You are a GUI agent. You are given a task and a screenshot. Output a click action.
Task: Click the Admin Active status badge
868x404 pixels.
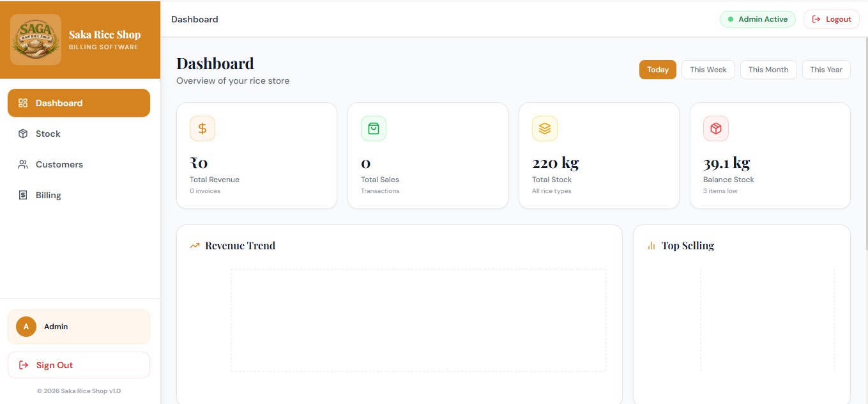(x=758, y=19)
